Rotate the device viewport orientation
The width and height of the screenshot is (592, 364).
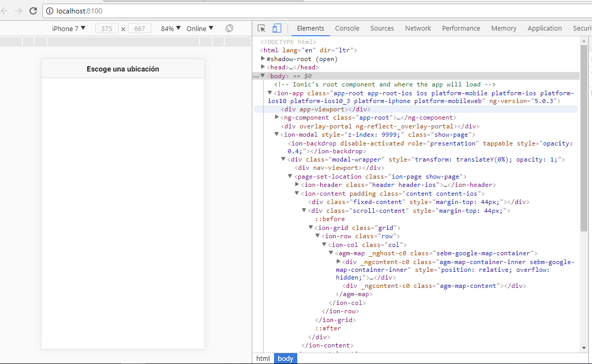[x=229, y=28]
